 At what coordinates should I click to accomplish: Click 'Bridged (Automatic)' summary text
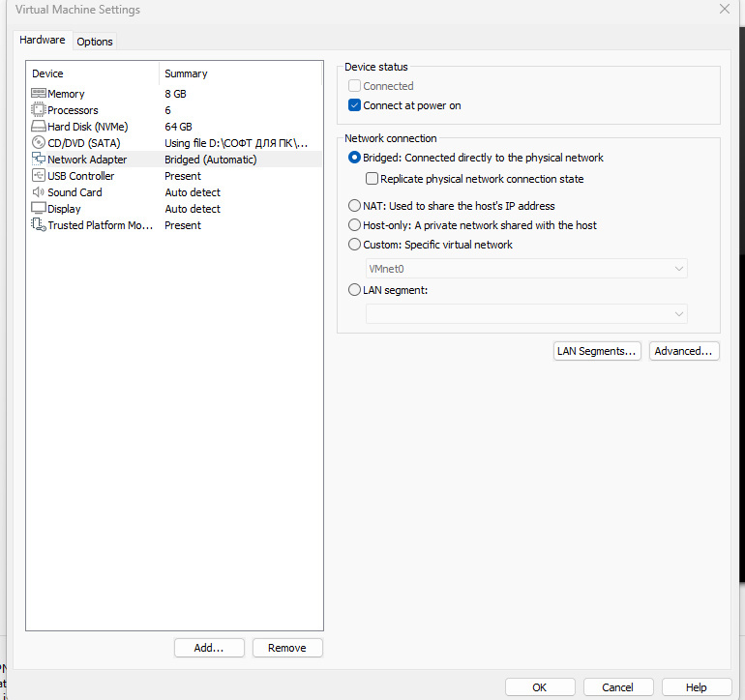point(211,160)
